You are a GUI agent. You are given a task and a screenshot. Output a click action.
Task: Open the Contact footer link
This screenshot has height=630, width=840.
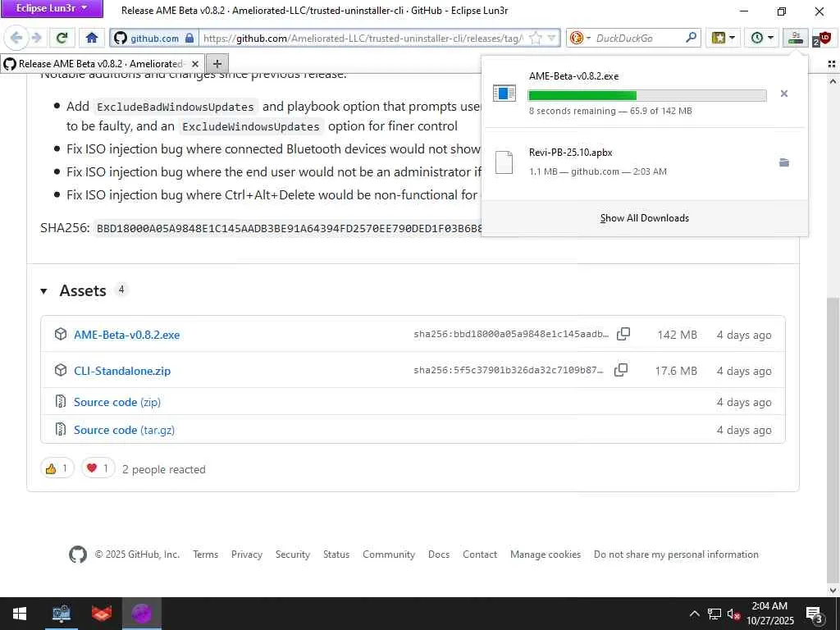point(479,555)
